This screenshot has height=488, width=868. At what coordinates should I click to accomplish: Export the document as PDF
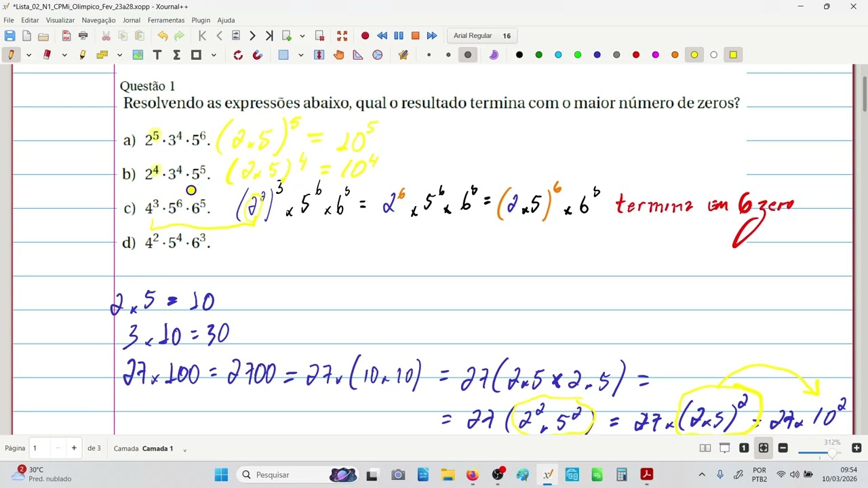click(66, 36)
